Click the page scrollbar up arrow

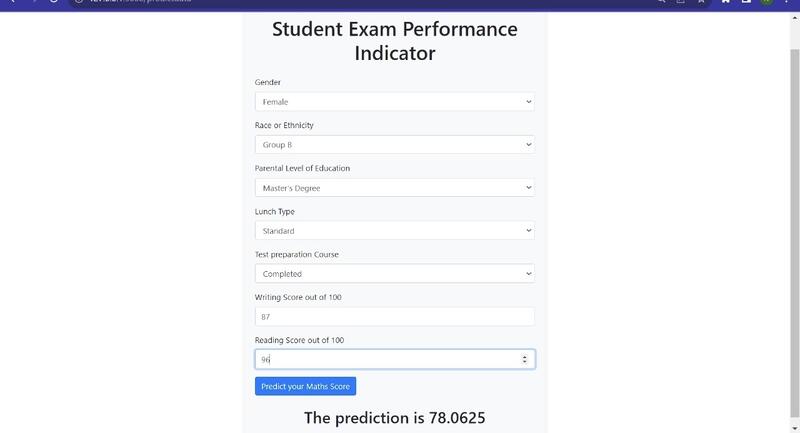point(795,18)
